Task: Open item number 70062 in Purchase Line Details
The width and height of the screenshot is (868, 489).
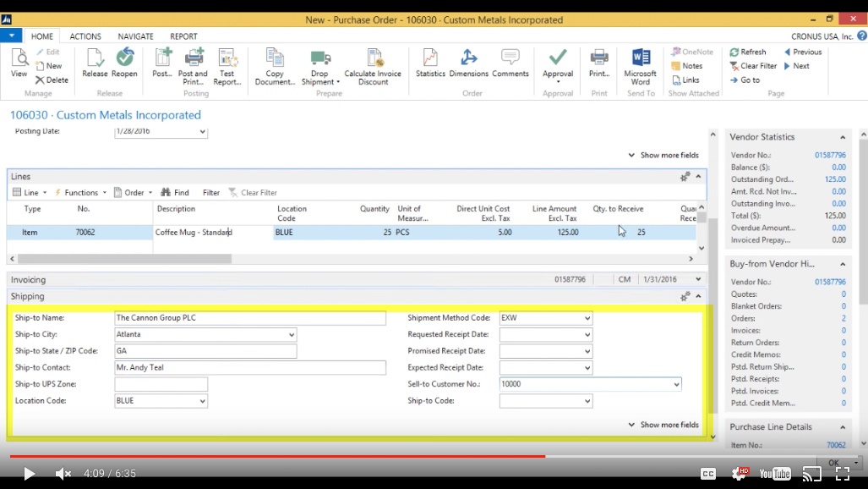Action: point(836,445)
